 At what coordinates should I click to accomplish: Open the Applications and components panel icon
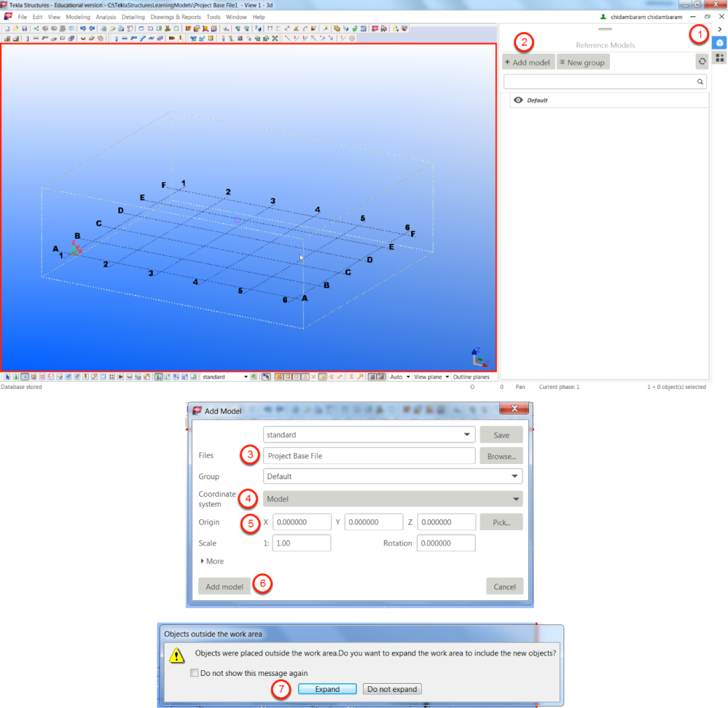pyautogui.click(x=720, y=58)
